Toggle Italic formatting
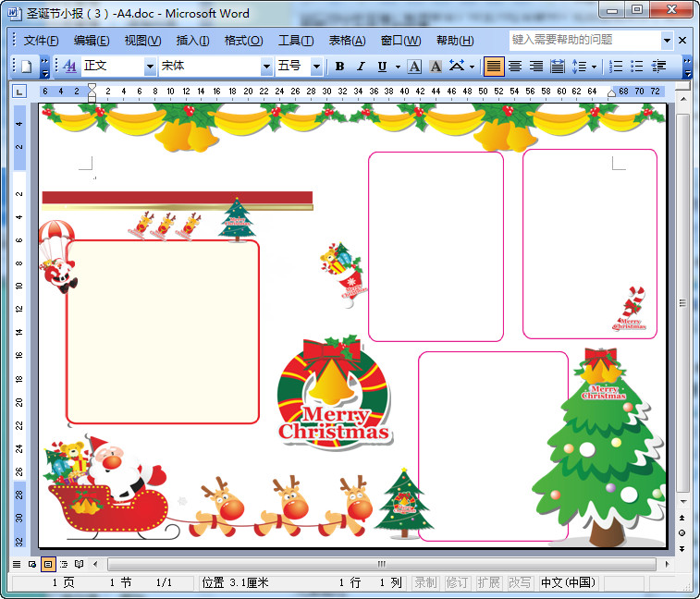This screenshot has width=700, height=599. tap(361, 67)
